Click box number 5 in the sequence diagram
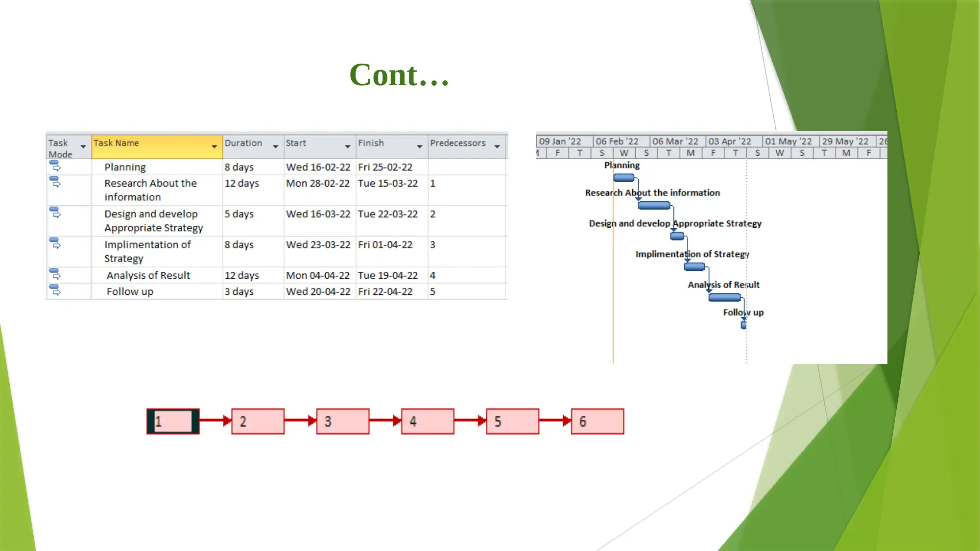This screenshot has width=980, height=551. click(x=512, y=421)
